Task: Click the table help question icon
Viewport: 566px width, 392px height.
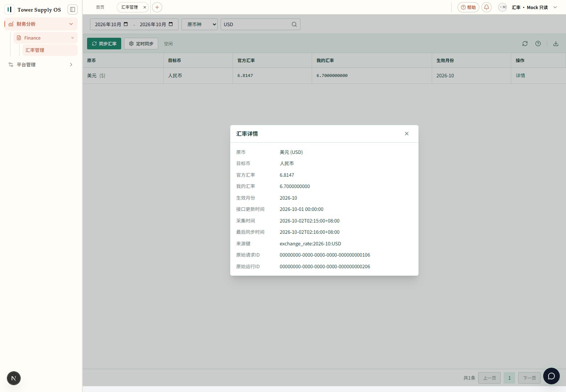Action: coord(538,44)
